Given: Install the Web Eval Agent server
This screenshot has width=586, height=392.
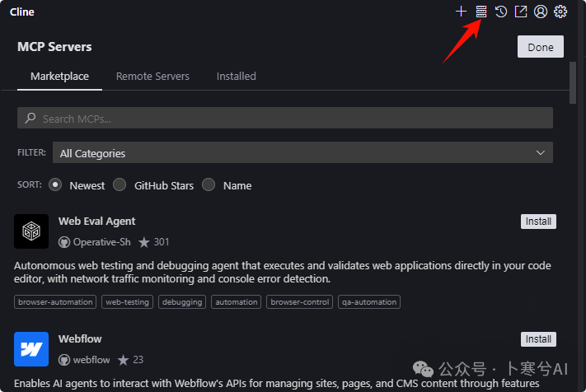Looking at the screenshot, I should pos(538,222).
